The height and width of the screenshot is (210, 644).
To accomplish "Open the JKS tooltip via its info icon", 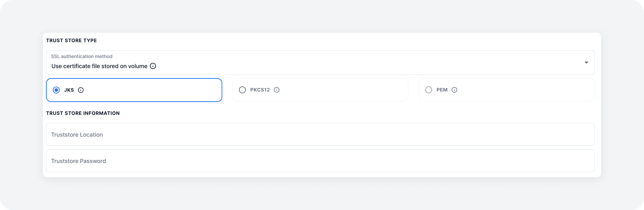I will click(x=81, y=90).
